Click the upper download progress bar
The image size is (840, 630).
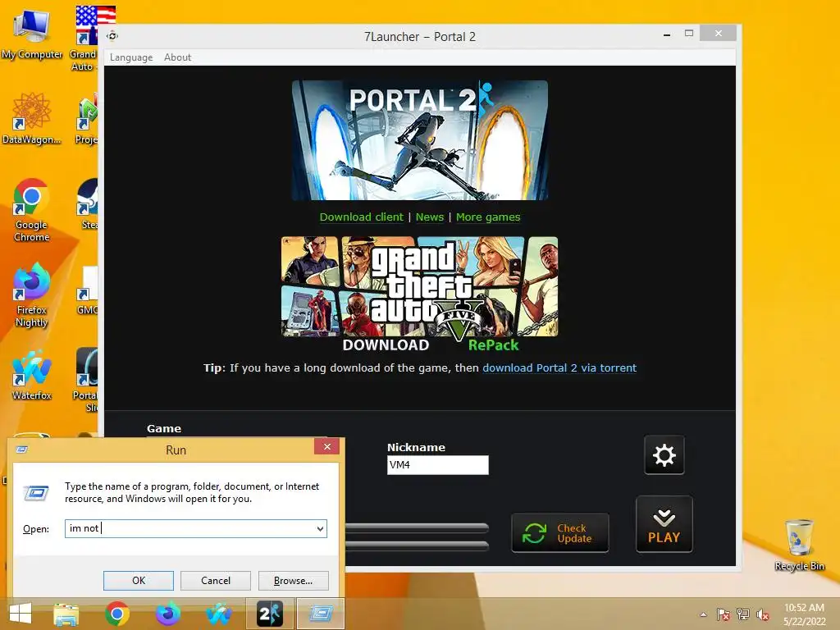coord(417,528)
